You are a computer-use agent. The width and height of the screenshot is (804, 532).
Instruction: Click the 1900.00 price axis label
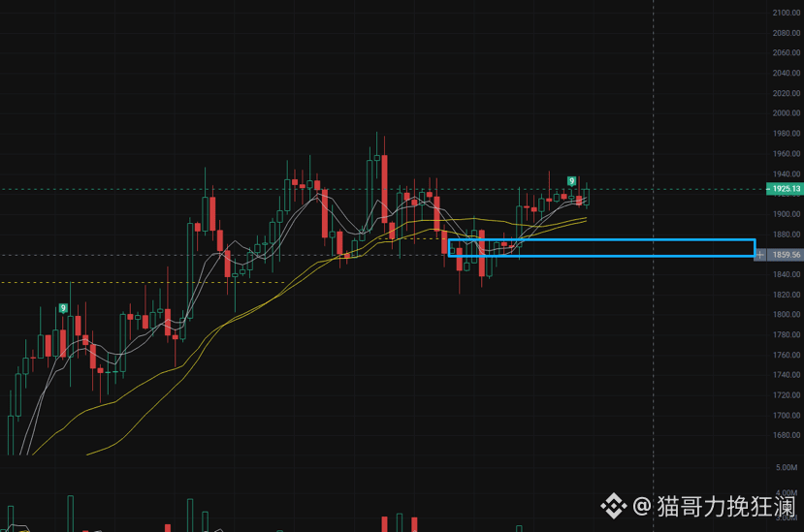coord(786,214)
